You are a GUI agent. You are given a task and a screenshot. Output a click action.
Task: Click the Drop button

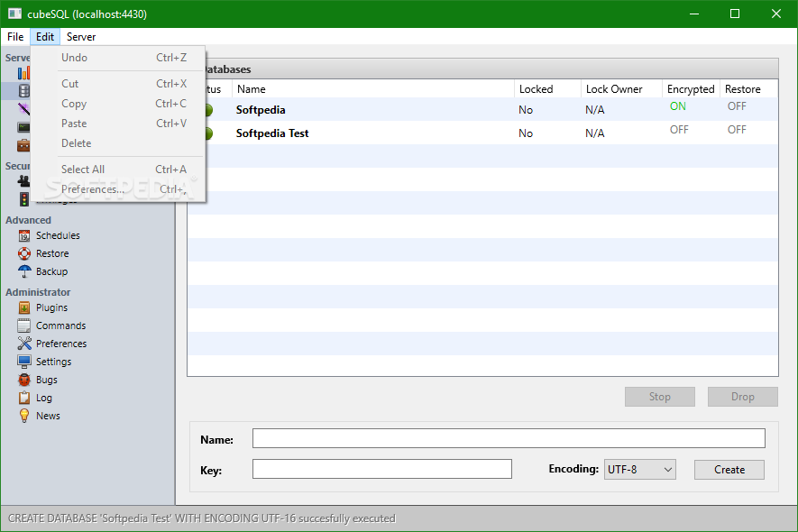(x=742, y=397)
